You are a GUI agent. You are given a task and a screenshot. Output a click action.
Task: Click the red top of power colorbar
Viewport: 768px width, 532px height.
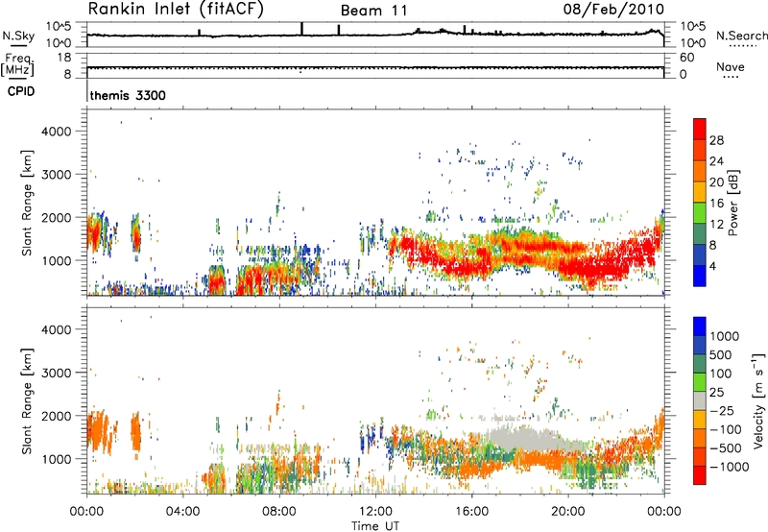pos(700,129)
